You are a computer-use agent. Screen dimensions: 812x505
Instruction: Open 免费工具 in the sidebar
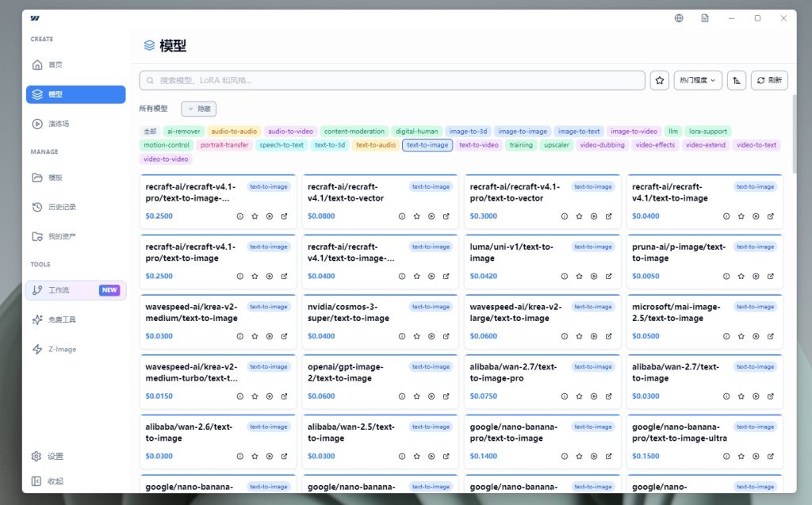pyautogui.click(x=75, y=319)
